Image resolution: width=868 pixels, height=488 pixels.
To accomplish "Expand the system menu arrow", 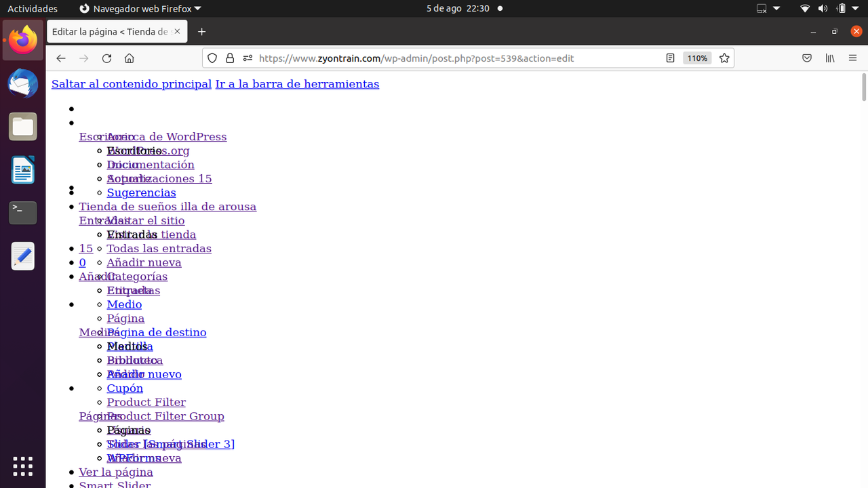I will 856,9.
